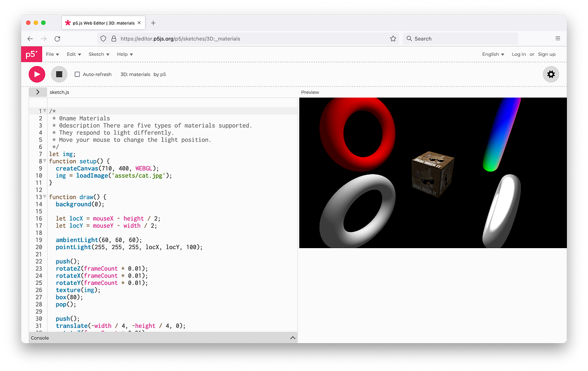Click the Sign up link

547,54
